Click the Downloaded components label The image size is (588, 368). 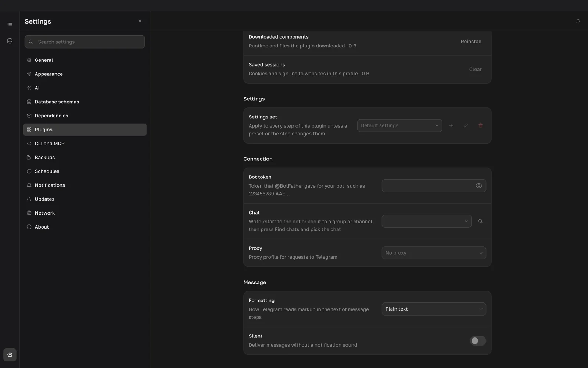click(279, 37)
